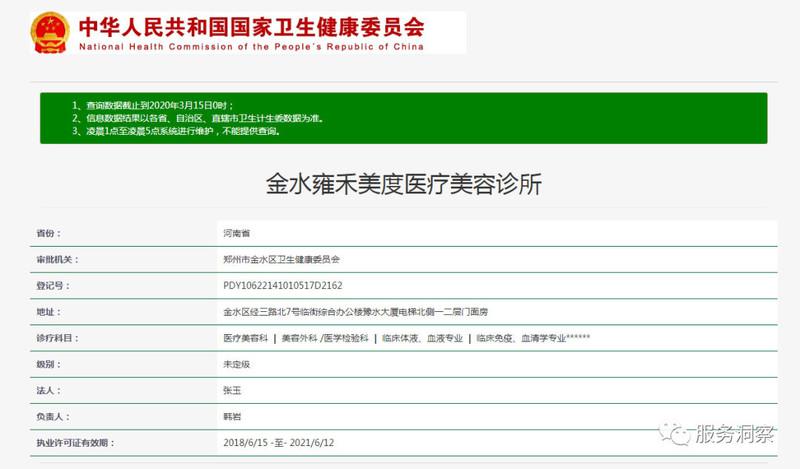Image resolution: width=800 pixels, height=469 pixels.
Task: Click the legal person name 张玉
Action: point(233,390)
